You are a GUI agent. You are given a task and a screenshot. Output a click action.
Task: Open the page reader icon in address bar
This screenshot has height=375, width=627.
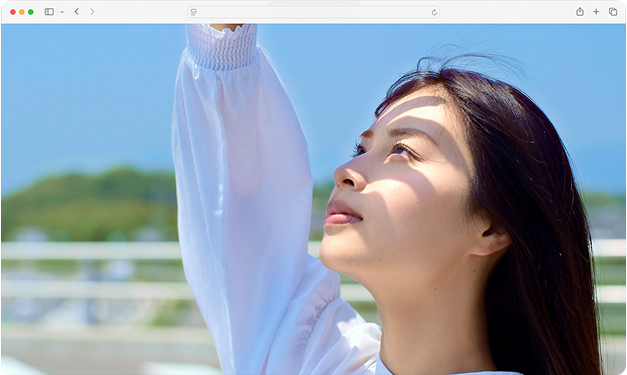[194, 12]
